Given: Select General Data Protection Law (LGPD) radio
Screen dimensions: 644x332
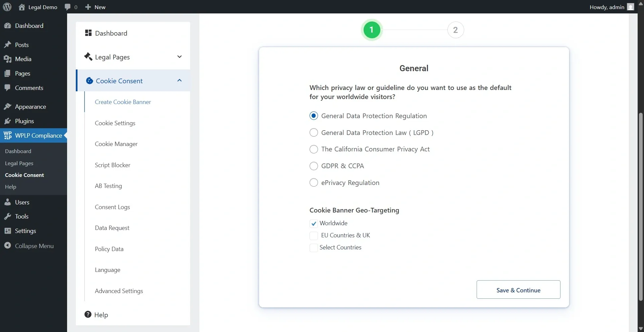Looking at the screenshot, I should click(314, 133).
